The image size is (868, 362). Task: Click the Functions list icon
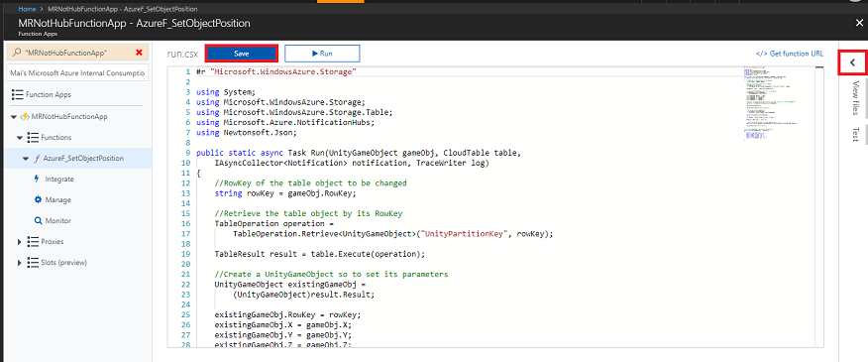coord(33,137)
